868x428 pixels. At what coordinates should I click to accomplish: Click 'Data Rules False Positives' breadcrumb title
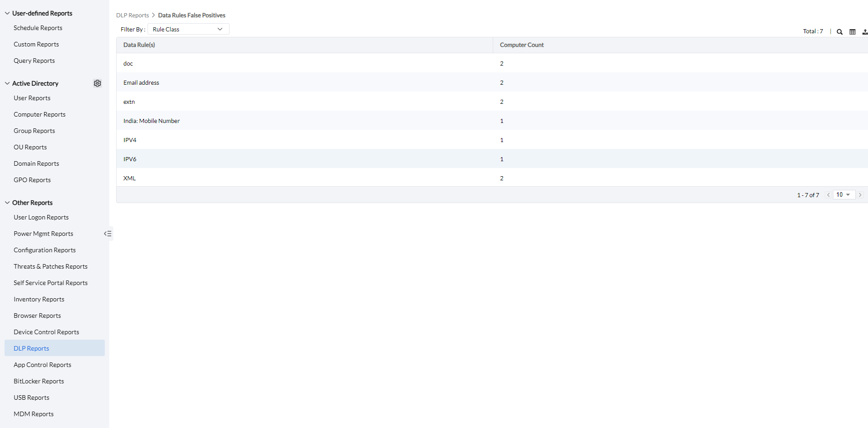(192, 15)
